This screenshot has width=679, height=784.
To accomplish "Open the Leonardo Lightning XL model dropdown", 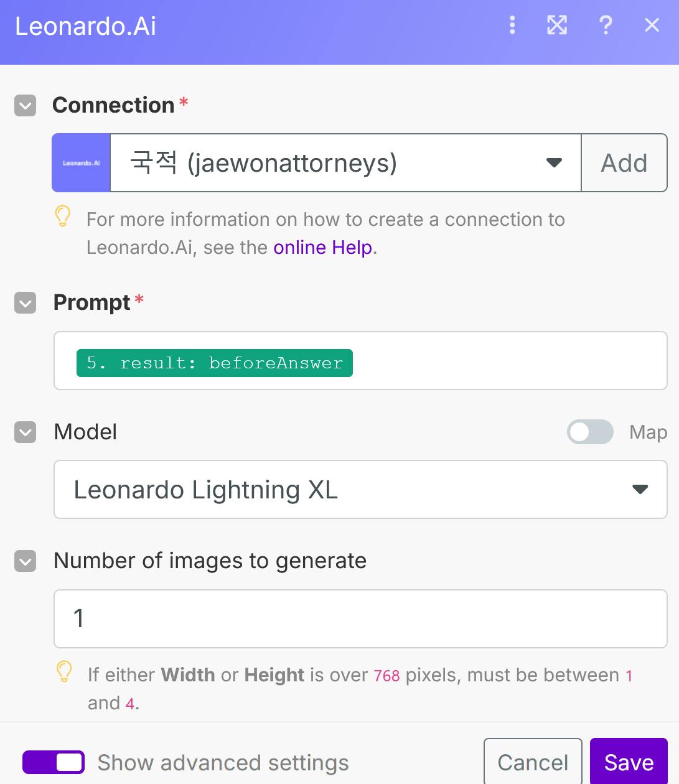I will (360, 490).
